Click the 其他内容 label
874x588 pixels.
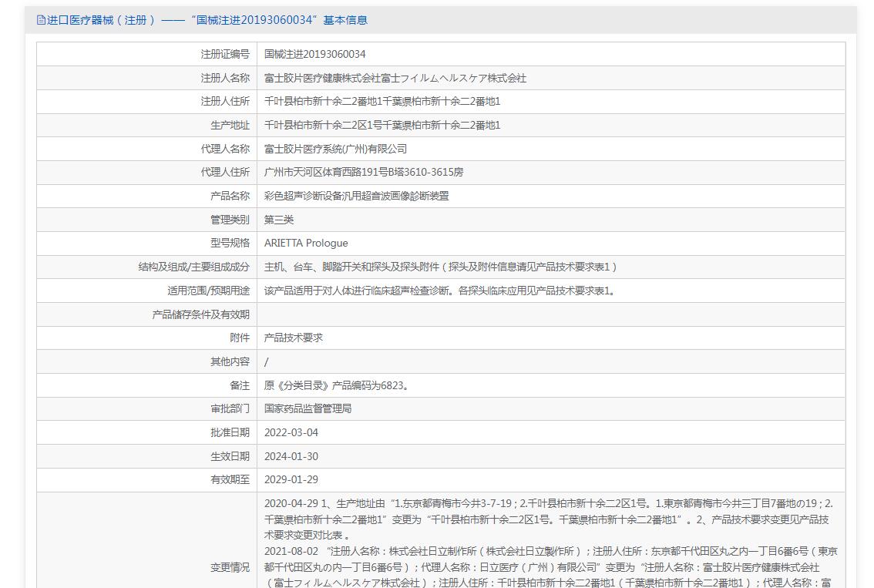(x=230, y=361)
